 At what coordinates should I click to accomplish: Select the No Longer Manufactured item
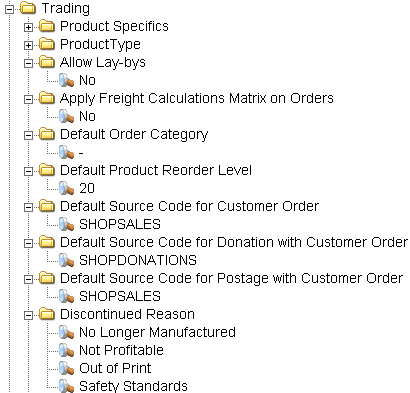click(x=157, y=332)
